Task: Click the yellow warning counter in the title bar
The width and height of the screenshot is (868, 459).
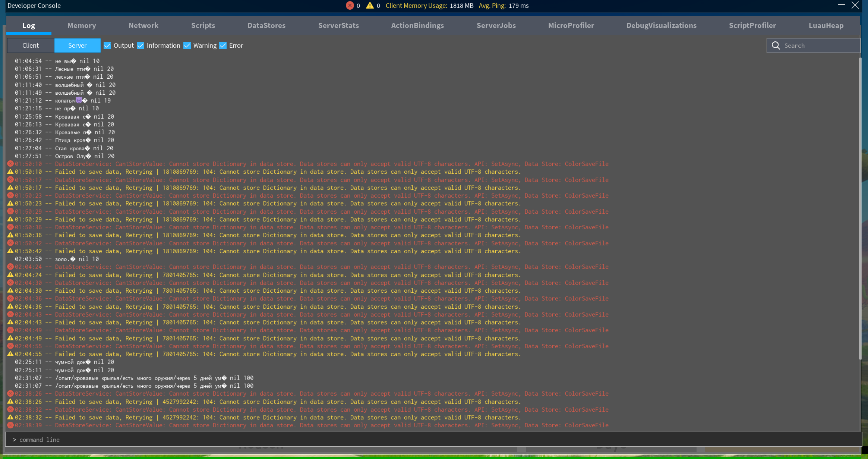Action: (369, 6)
